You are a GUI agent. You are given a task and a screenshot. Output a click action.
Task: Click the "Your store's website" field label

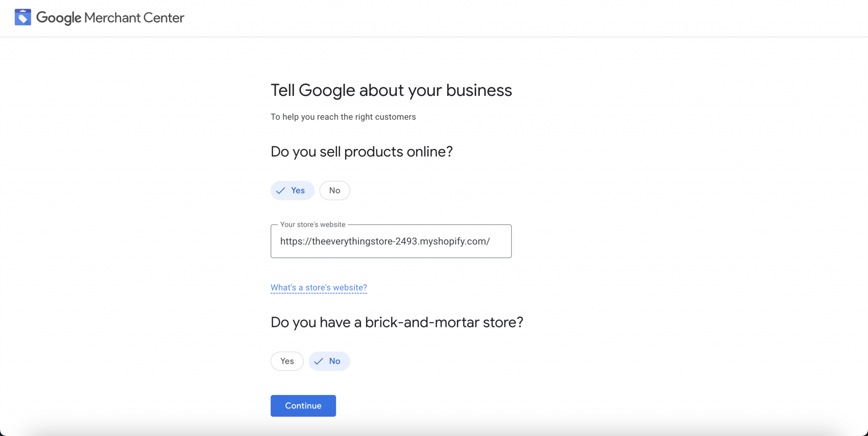click(x=312, y=225)
